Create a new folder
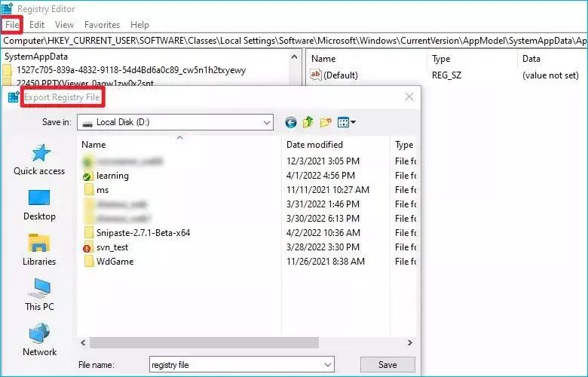Screen dimensions: 588x377 click(x=326, y=122)
